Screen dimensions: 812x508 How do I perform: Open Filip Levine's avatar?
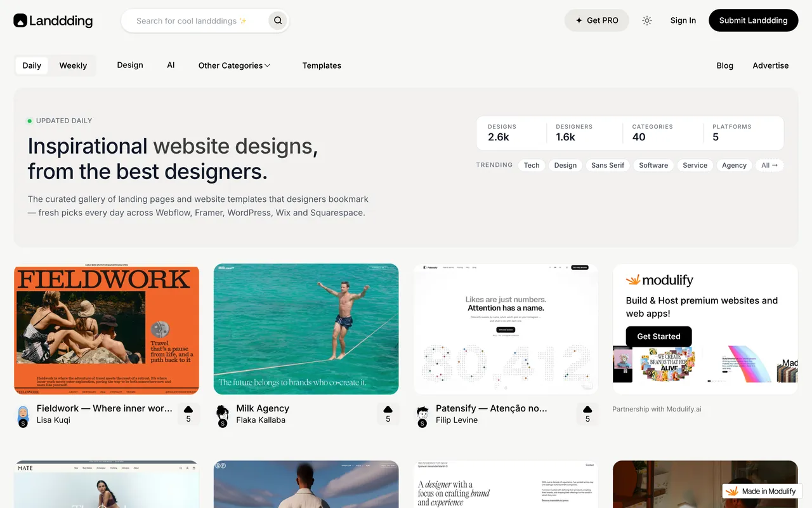coord(422,416)
